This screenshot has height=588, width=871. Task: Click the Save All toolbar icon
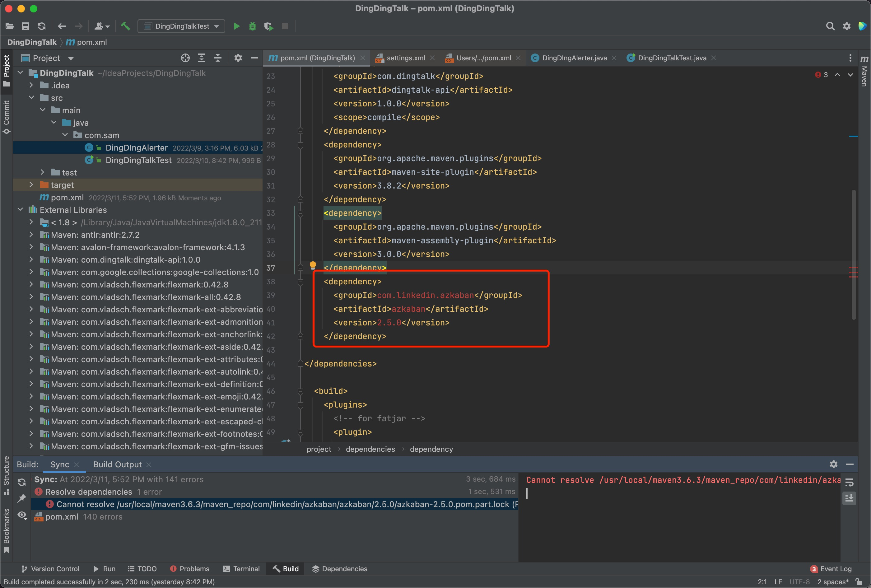pyautogui.click(x=26, y=26)
